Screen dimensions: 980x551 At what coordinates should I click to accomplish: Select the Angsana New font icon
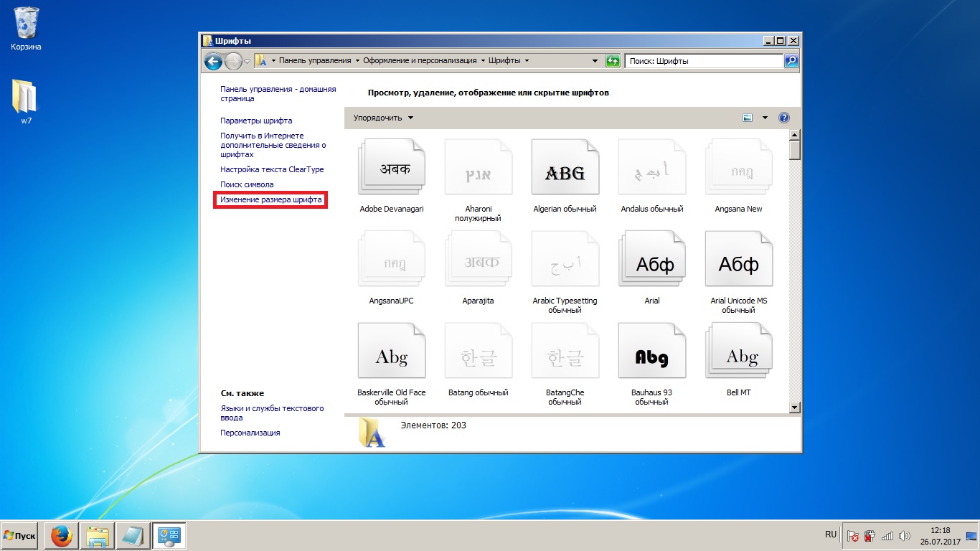point(739,167)
